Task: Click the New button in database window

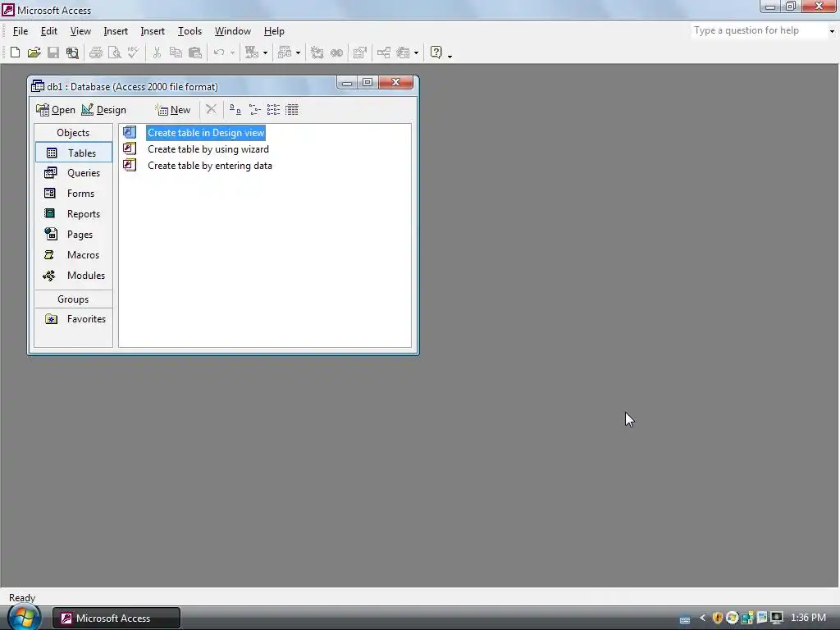Action: [x=173, y=110]
